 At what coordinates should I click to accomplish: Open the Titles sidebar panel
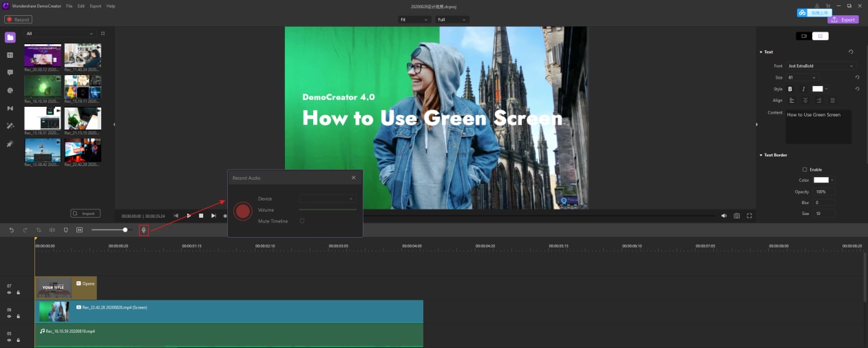pos(10,55)
